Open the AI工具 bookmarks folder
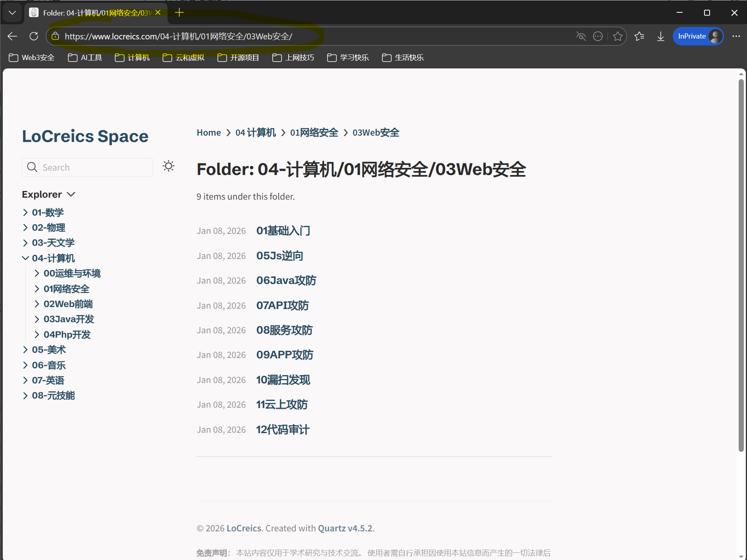The height and width of the screenshot is (560, 747). 85,58
